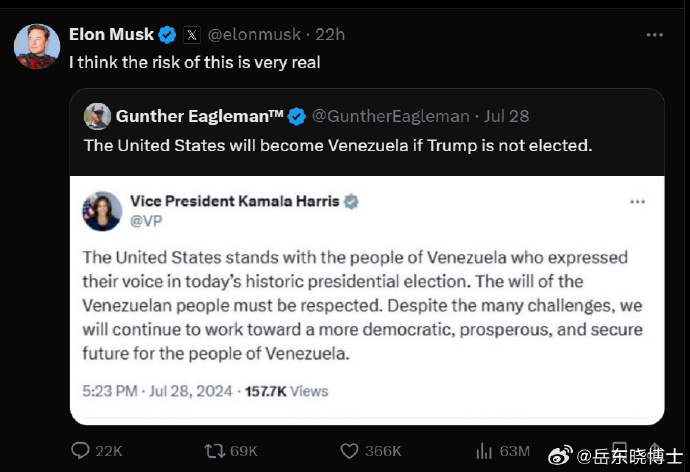Image resolution: width=690 pixels, height=472 pixels.
Task: Open Gunther Eagleman's profile avatar
Action: pyautogui.click(x=97, y=116)
